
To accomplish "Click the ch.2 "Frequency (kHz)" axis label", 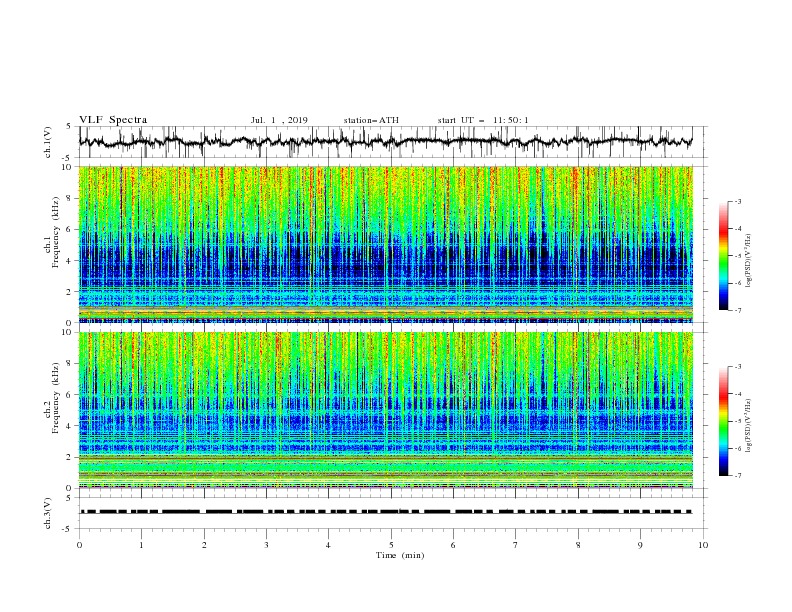I will pyautogui.click(x=56, y=398).
